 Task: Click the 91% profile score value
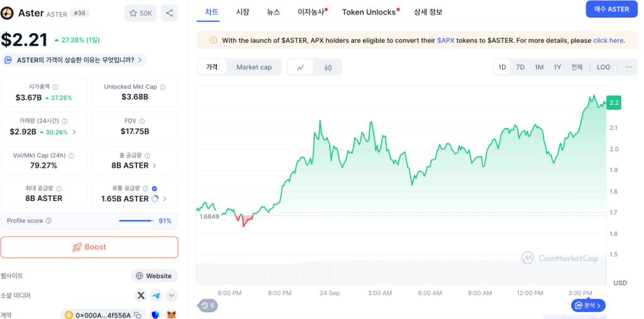pyautogui.click(x=165, y=220)
